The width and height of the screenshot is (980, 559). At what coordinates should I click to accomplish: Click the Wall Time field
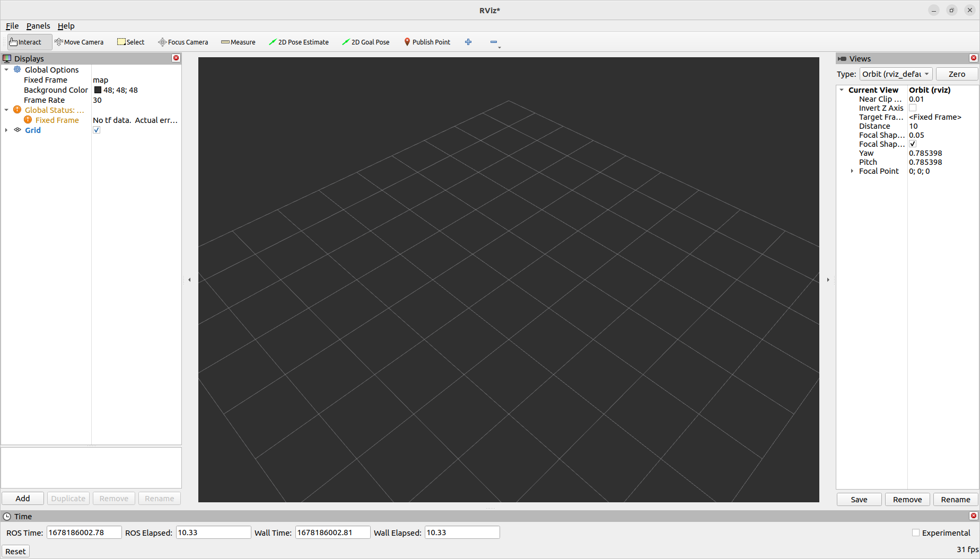tap(332, 533)
